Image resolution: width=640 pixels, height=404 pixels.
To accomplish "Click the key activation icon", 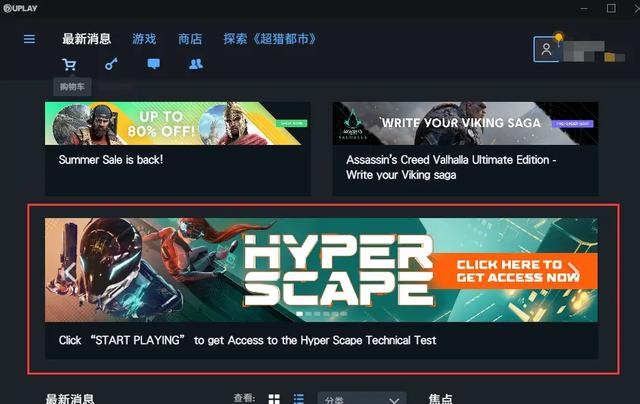I will click(111, 64).
